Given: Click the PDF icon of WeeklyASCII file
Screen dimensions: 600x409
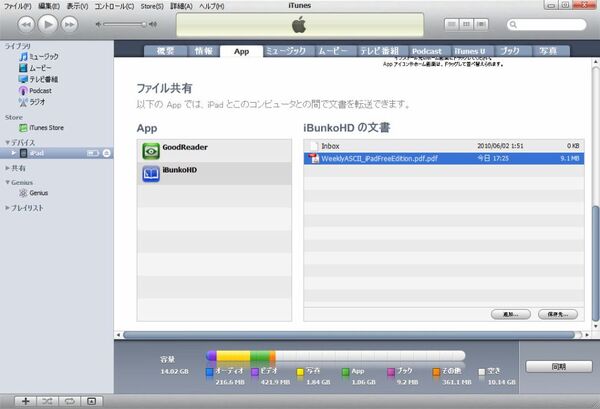Looking at the screenshot, I should [314, 158].
